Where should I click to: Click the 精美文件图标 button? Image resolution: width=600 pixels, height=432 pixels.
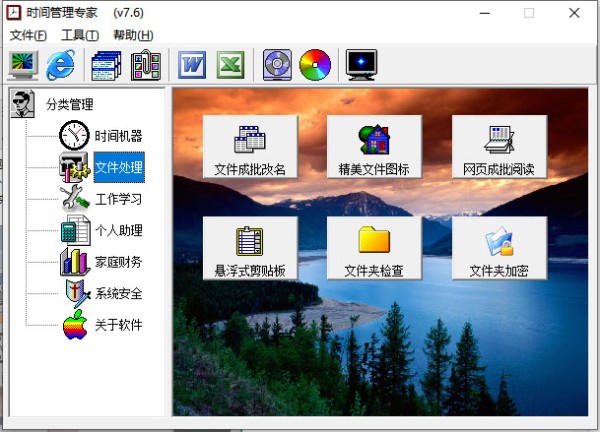click(374, 147)
